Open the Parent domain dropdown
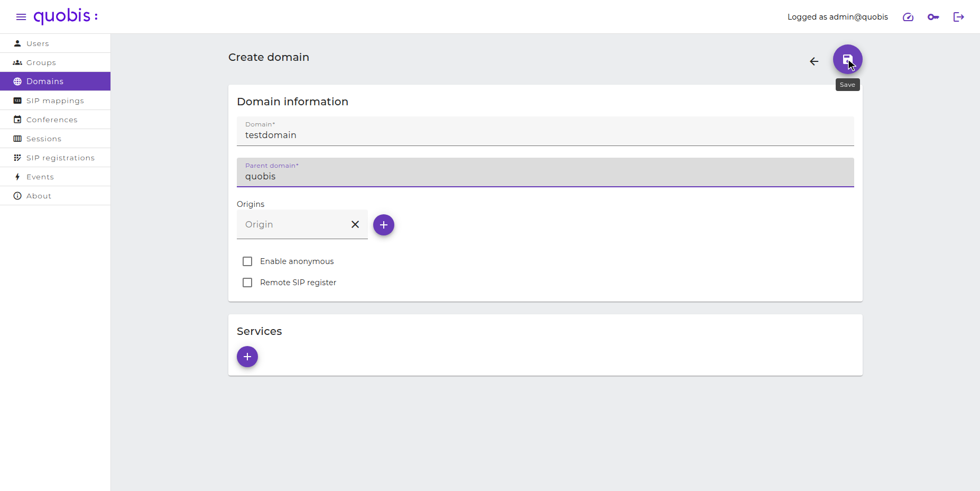The height and width of the screenshot is (491, 980). pos(546,172)
